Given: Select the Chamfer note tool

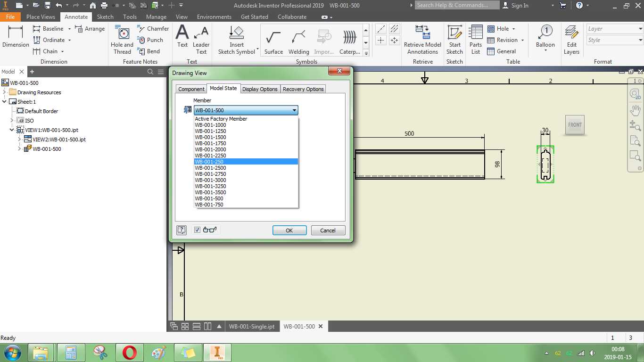Looking at the screenshot, I should (153, 29).
